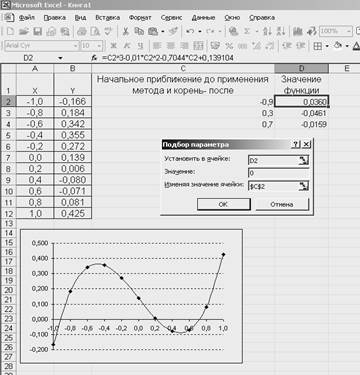Align cell text right
Image resolution: width=360 pixels, height=375 pixels.
click(x=184, y=46)
